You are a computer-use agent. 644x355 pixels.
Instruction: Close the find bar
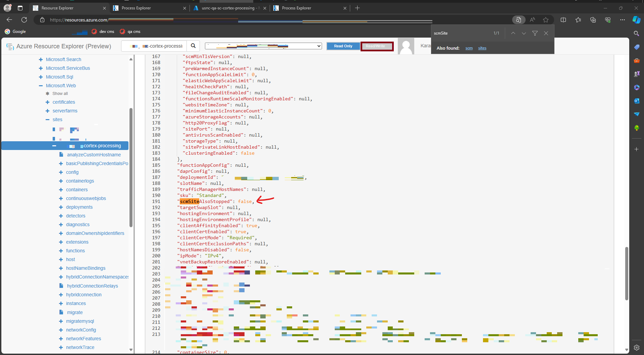click(546, 33)
